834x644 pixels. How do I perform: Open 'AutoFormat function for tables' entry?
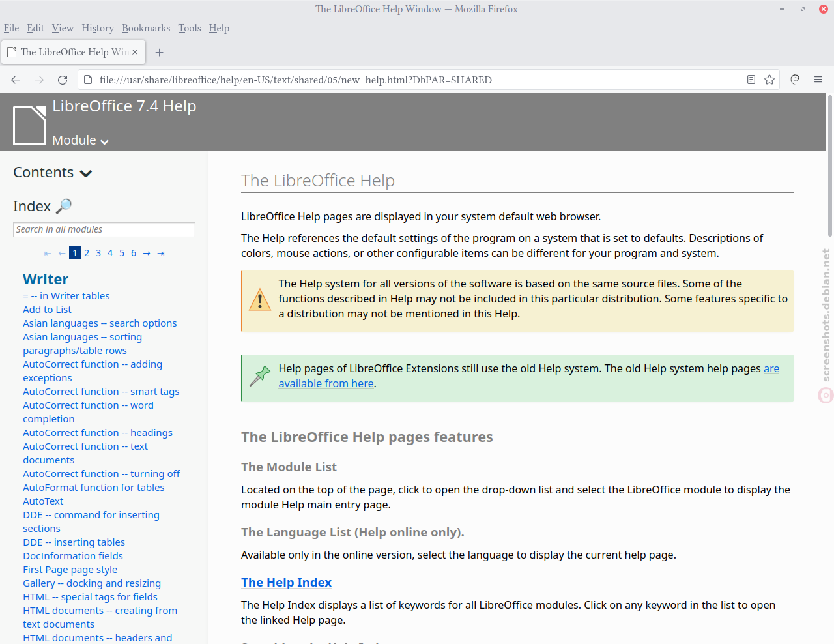[x=94, y=488]
